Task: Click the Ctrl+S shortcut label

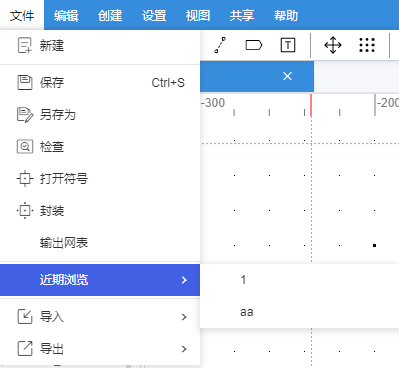Action: [x=168, y=83]
